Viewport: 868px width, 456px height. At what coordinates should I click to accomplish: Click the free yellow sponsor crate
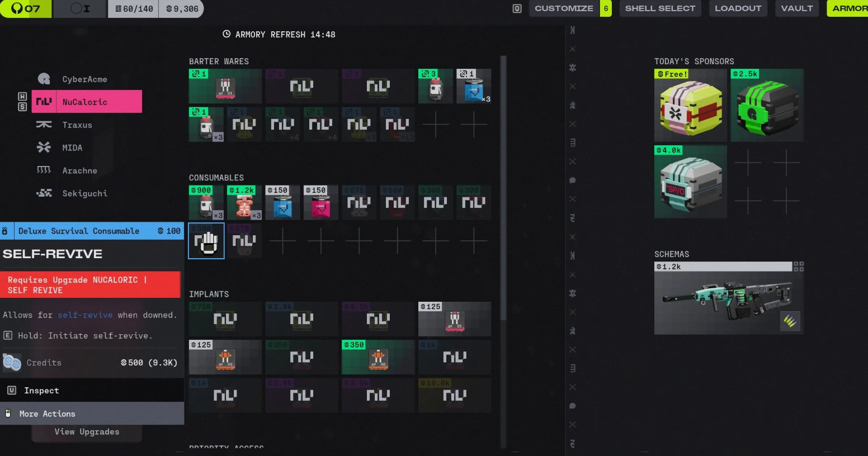(x=690, y=106)
